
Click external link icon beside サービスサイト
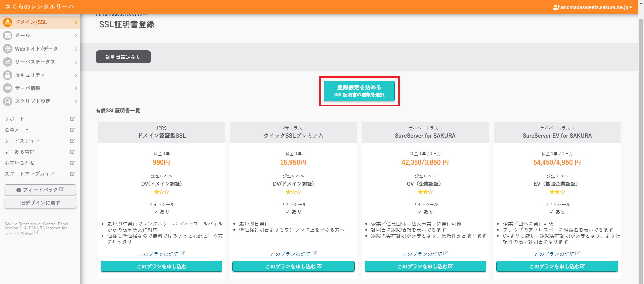tap(73, 141)
